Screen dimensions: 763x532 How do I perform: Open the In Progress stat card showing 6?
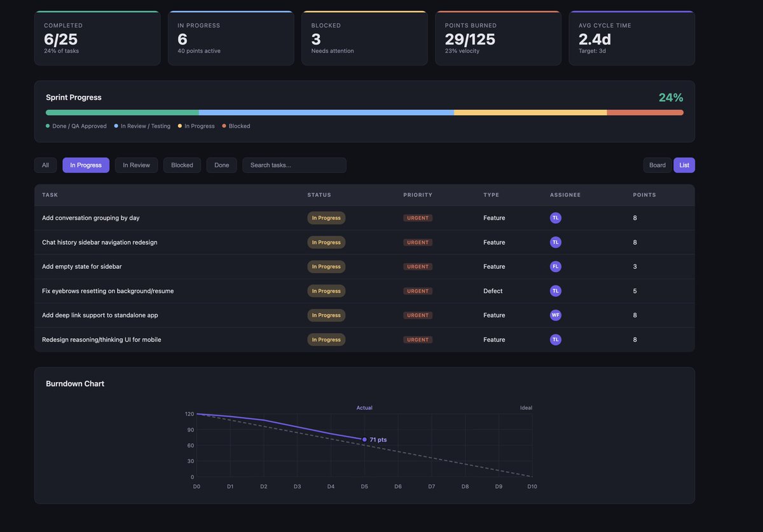coord(231,38)
